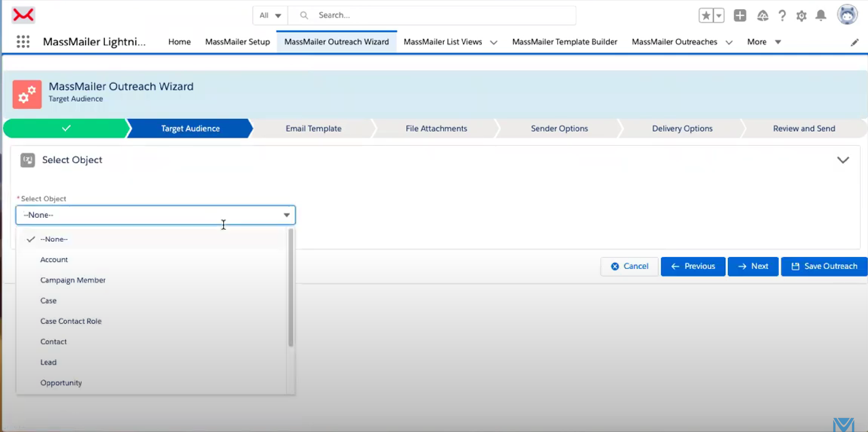Click the MassMailer red X logo

click(x=23, y=15)
